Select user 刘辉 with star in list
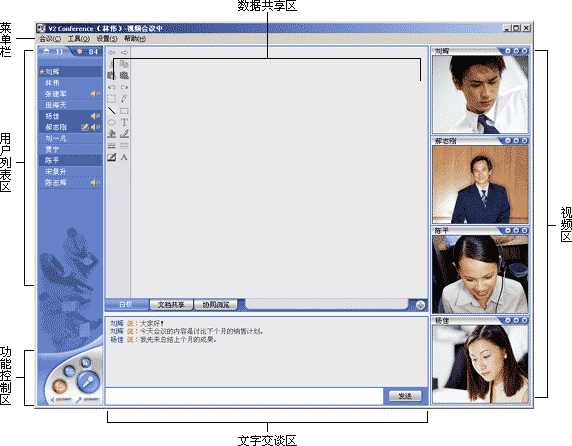 (x=70, y=72)
